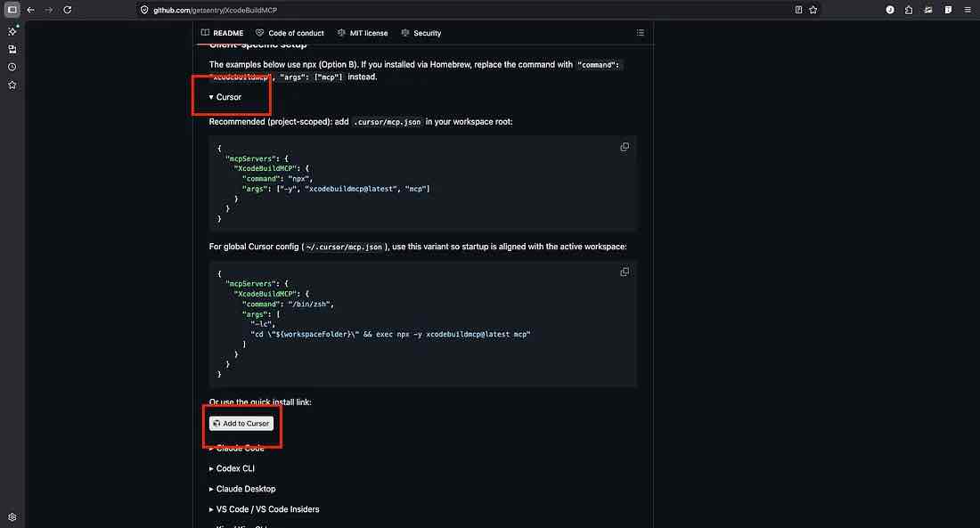The width and height of the screenshot is (980, 528).
Task: Open the README outline list icon
Action: (x=640, y=32)
